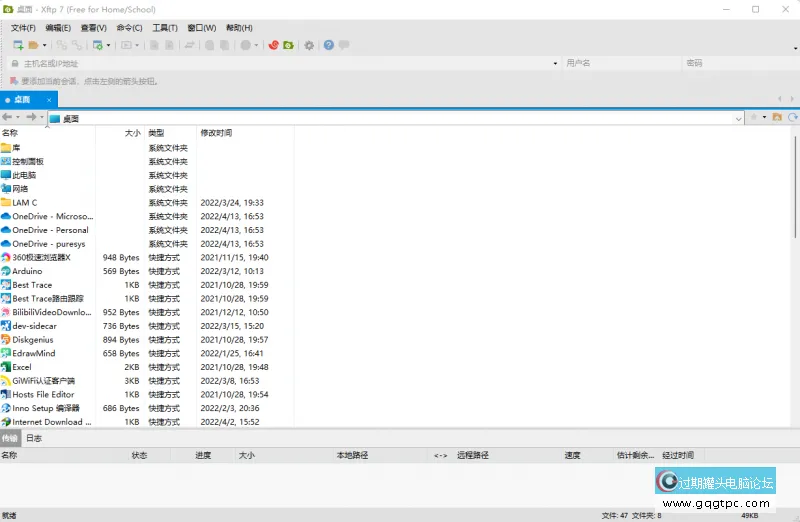800x522 pixels.
Task: Click the forward navigation arrow
Action: click(31, 117)
